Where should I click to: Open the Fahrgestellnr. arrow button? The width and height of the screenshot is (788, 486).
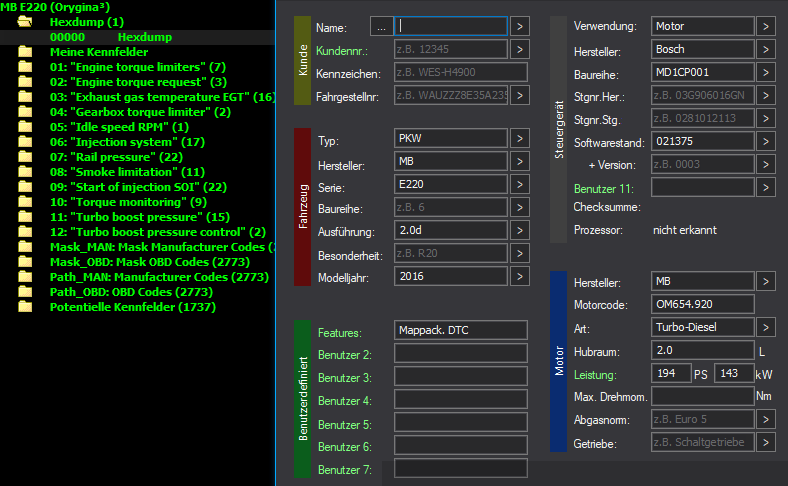[x=520, y=95]
